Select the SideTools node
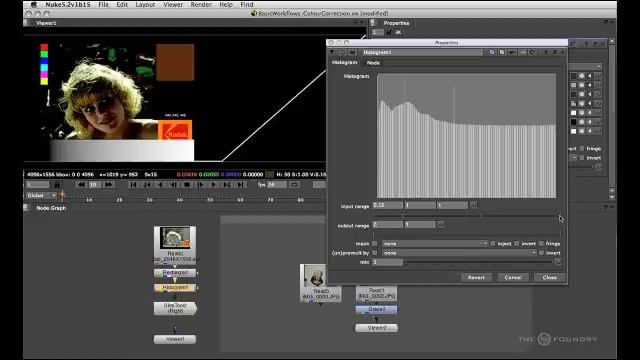The image size is (640, 360). pyautogui.click(x=175, y=308)
